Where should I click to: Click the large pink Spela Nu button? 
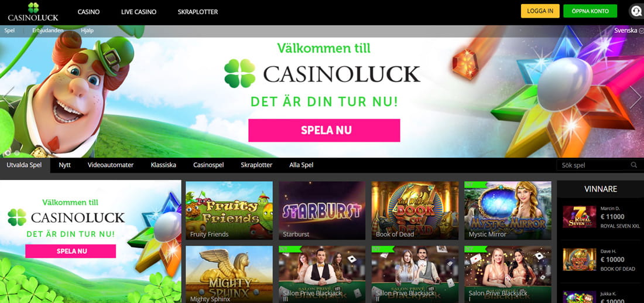[x=324, y=130]
